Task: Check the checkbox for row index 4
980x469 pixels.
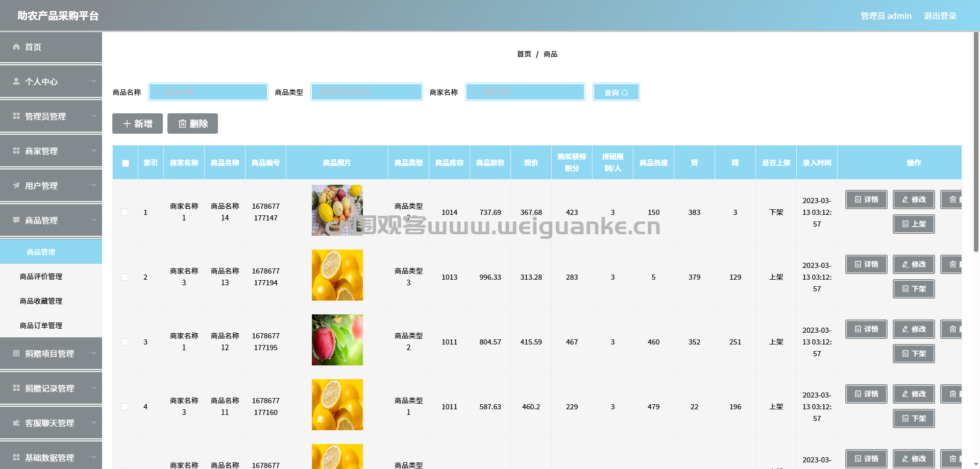Action: coord(125,407)
